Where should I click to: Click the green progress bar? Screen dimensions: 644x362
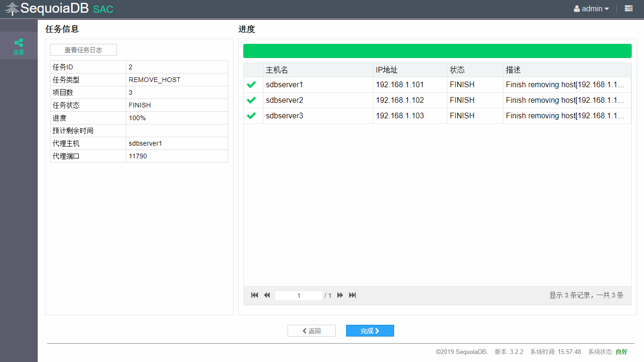[438, 51]
